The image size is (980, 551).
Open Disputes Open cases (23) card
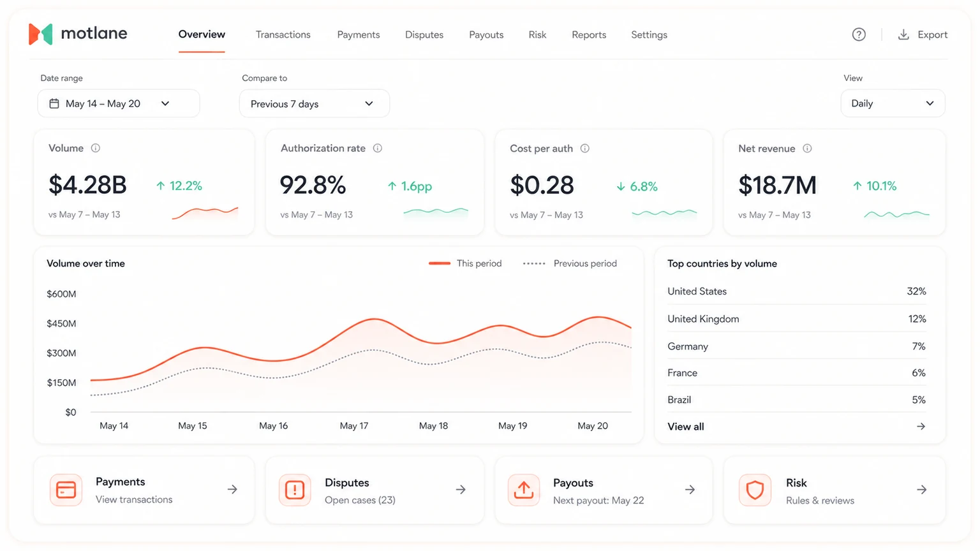pyautogui.click(x=375, y=490)
